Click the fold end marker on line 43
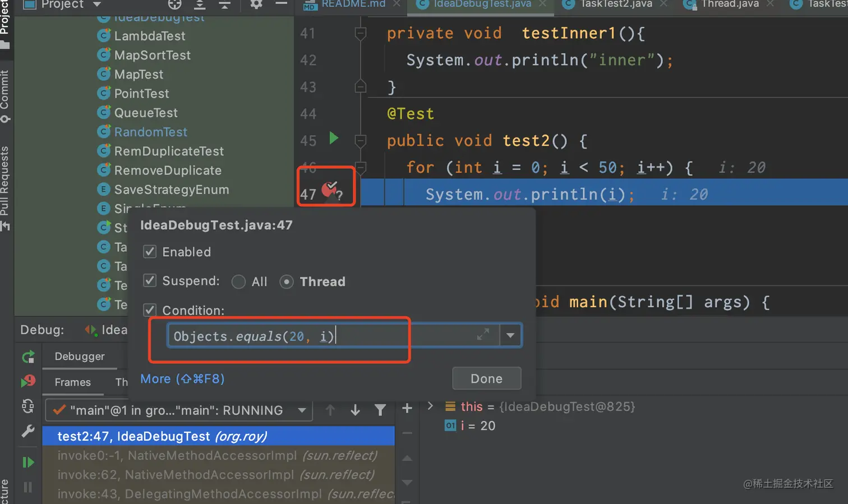 point(361,87)
